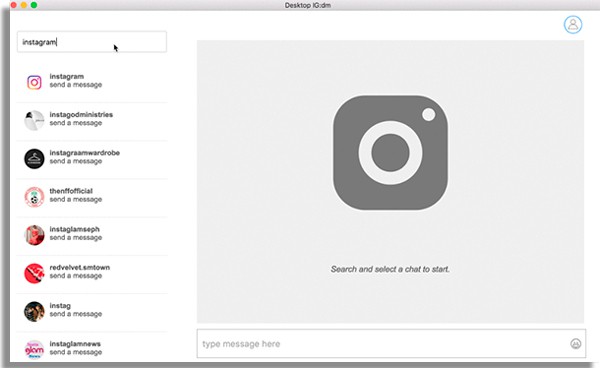Click the type message here field

pyautogui.click(x=391, y=344)
